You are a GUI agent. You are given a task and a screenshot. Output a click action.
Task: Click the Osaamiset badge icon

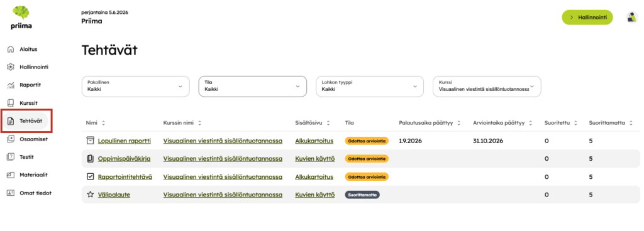point(11,139)
